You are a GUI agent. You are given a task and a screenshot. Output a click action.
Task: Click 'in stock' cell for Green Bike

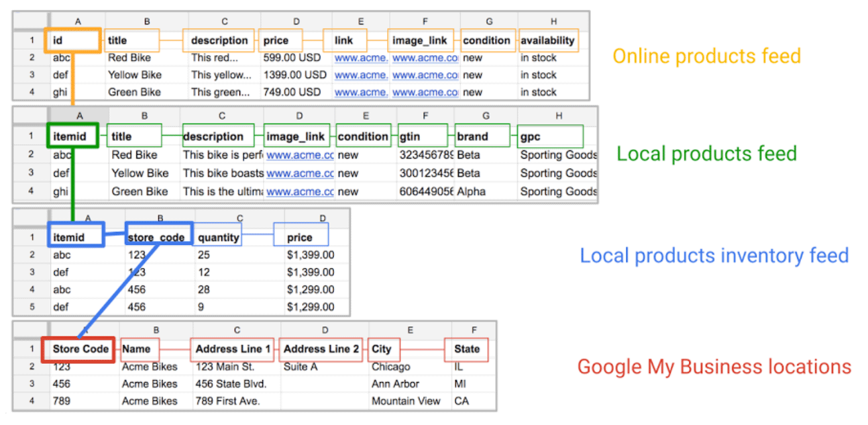[x=539, y=92]
